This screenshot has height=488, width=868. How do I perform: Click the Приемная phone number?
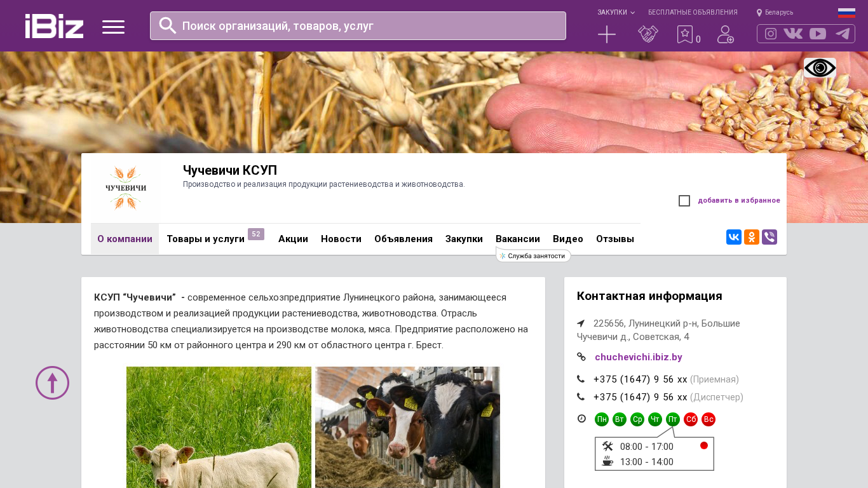coord(641,379)
